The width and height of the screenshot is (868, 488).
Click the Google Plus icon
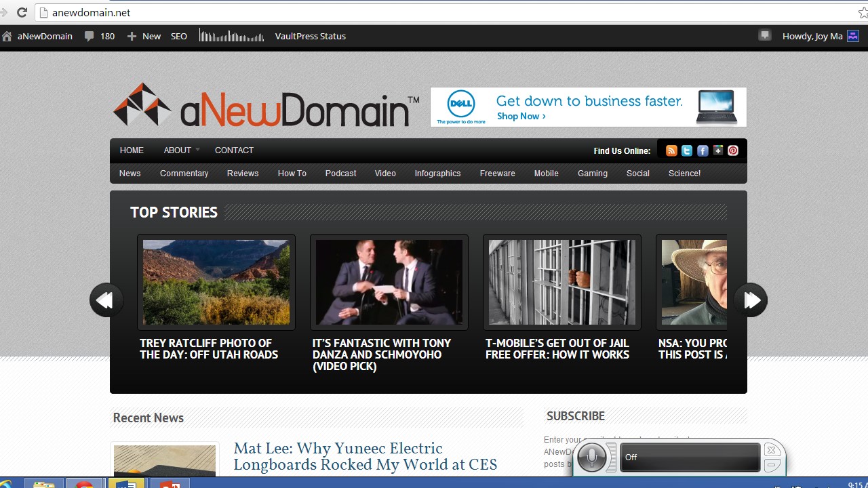[x=717, y=151]
